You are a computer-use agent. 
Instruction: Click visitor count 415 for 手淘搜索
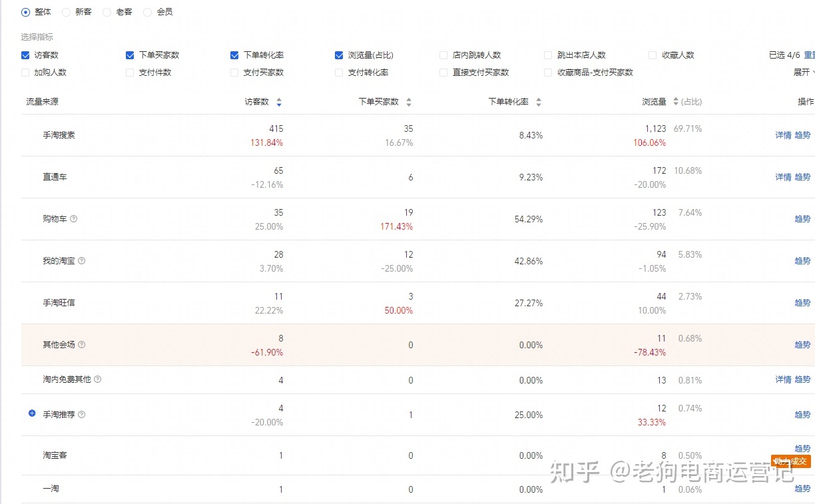pos(276,128)
